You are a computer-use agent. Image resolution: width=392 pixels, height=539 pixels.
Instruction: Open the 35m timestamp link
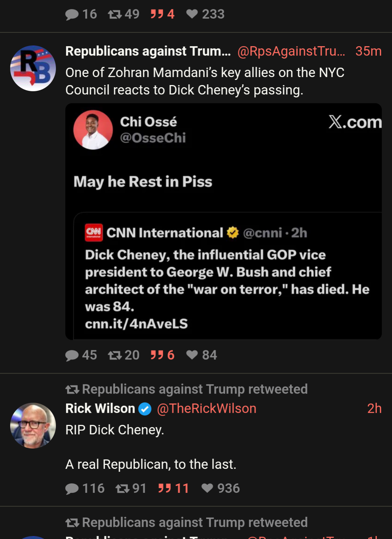368,51
